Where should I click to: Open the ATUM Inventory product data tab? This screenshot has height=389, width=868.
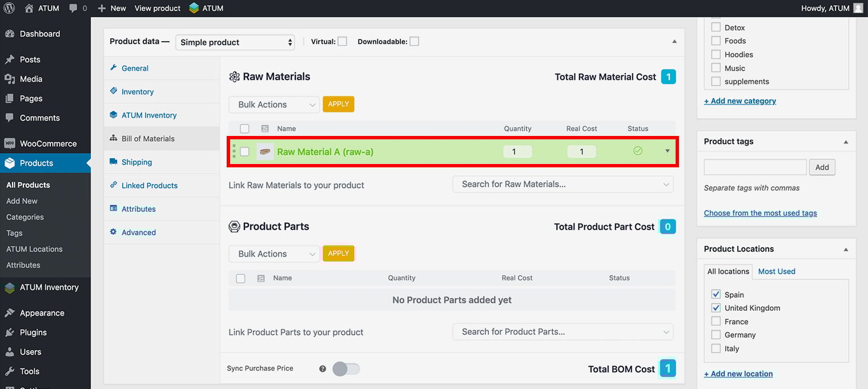pyautogui.click(x=148, y=115)
